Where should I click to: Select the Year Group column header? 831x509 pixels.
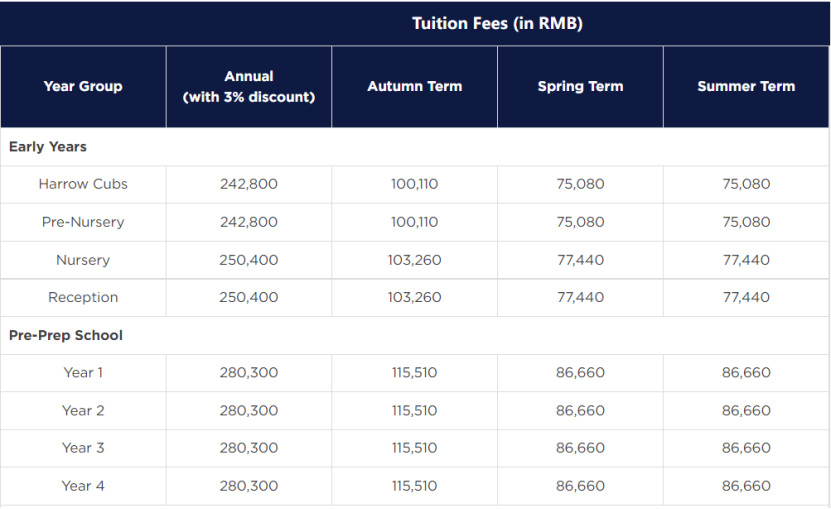click(83, 86)
